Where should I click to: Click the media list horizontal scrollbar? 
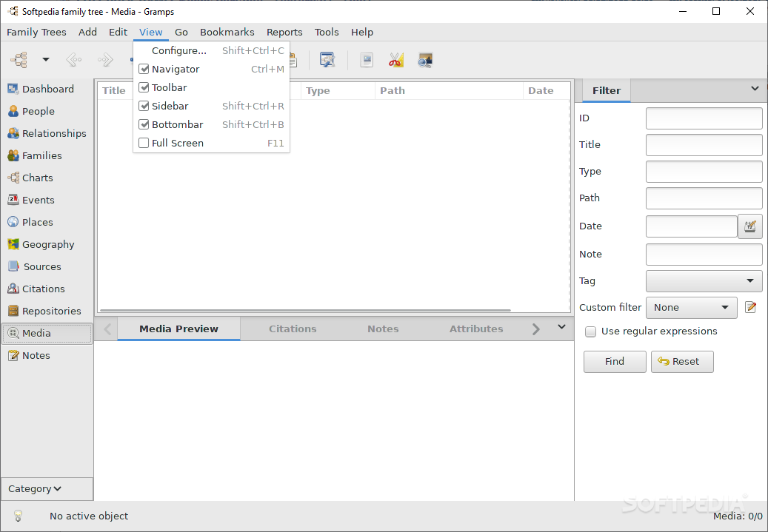coord(305,310)
